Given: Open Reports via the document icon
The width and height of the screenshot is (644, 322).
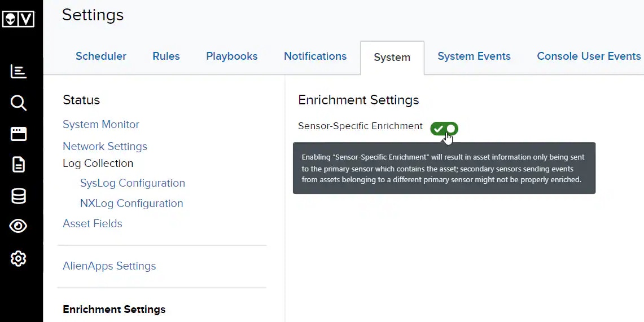Looking at the screenshot, I should pos(19,165).
